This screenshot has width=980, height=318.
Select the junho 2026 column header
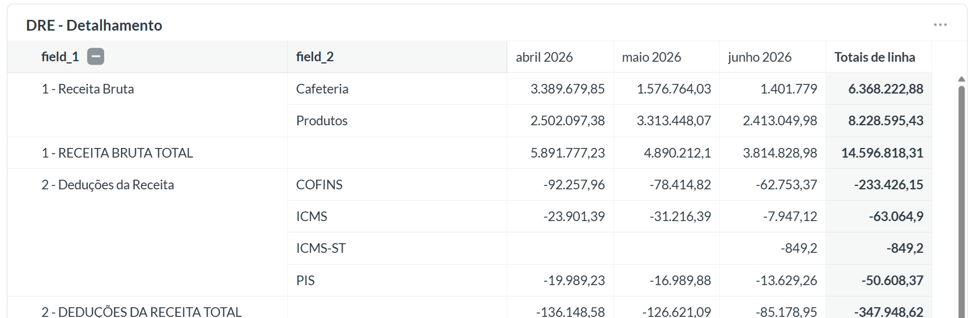tap(759, 57)
